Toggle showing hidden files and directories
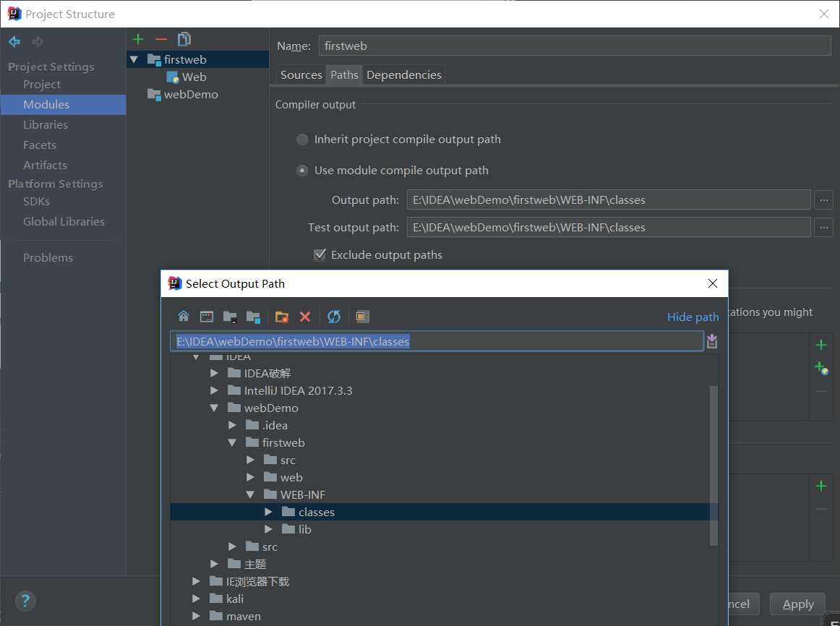 point(363,317)
